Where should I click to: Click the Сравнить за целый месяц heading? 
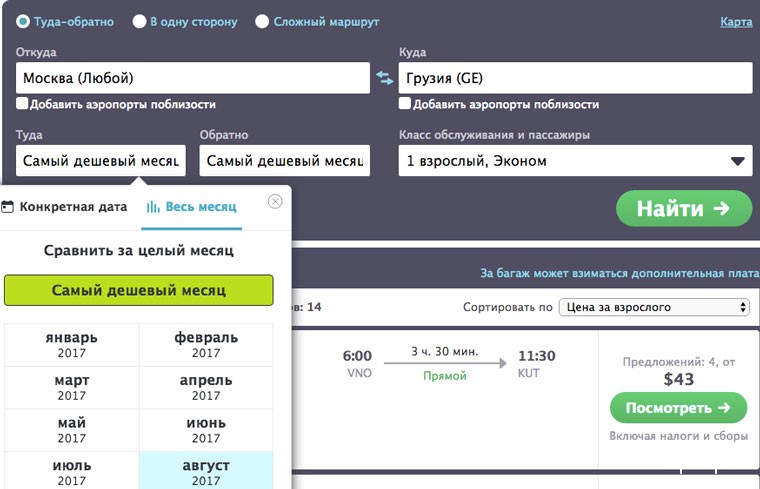[x=139, y=251]
